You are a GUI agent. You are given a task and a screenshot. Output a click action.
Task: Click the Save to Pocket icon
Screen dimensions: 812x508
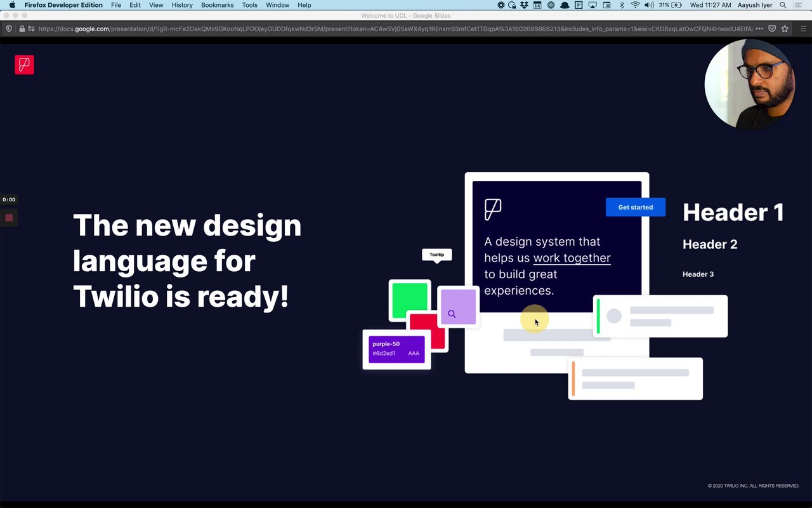(772, 29)
